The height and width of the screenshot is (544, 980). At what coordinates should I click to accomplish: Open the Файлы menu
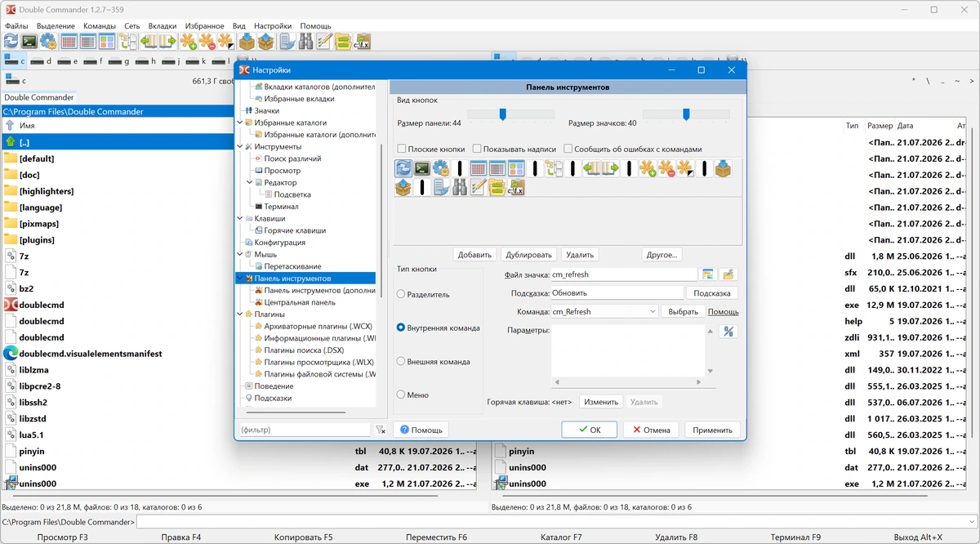pyautogui.click(x=16, y=26)
